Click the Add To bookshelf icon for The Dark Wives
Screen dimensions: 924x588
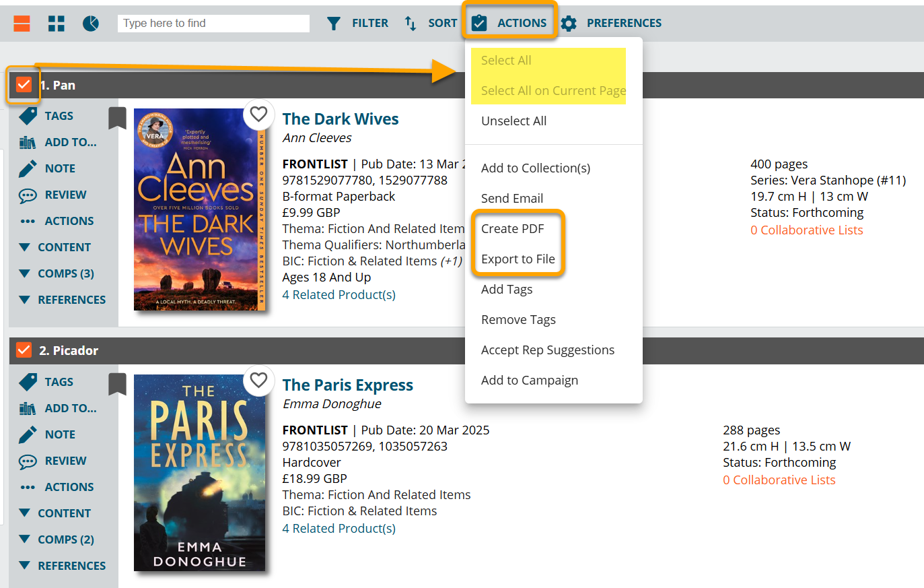pyautogui.click(x=28, y=142)
